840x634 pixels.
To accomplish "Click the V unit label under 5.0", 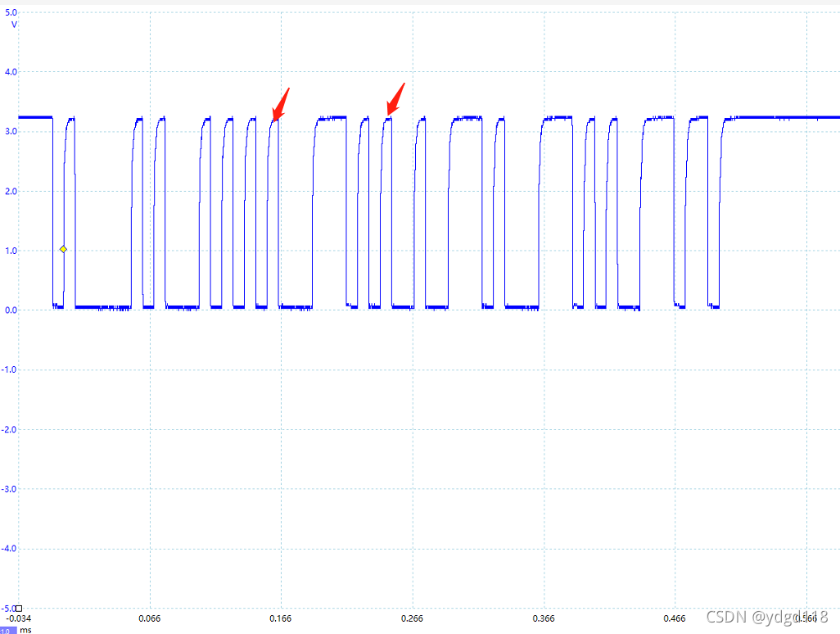I will (x=14, y=25).
